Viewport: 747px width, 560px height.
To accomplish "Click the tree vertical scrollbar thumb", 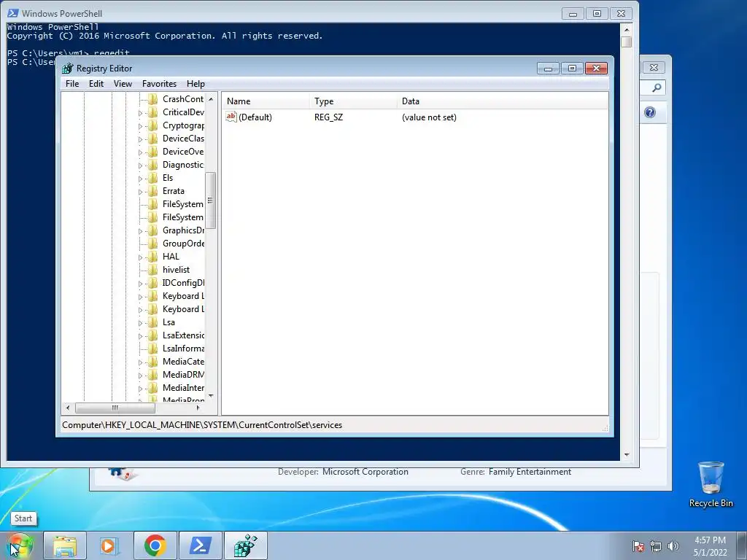I will tap(211, 200).
